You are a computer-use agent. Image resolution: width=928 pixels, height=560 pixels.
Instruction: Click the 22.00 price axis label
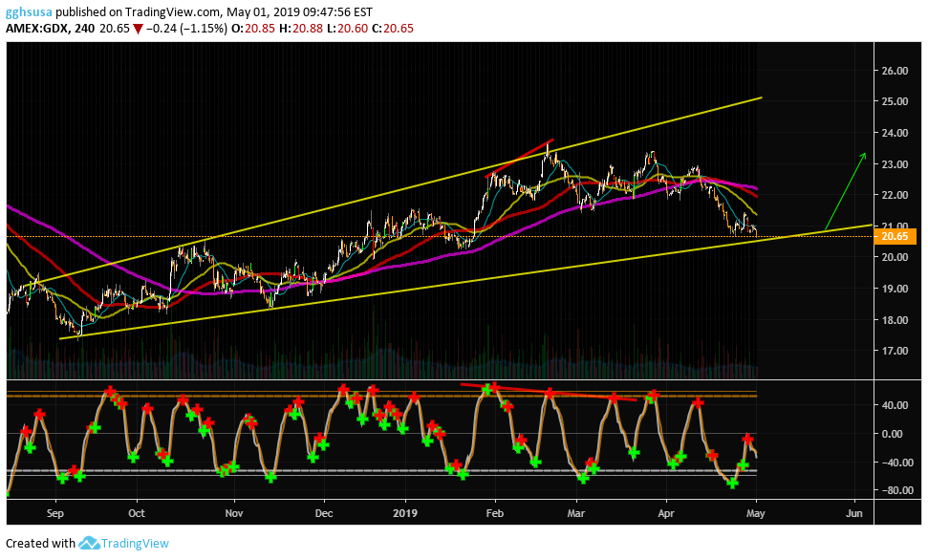pos(895,195)
